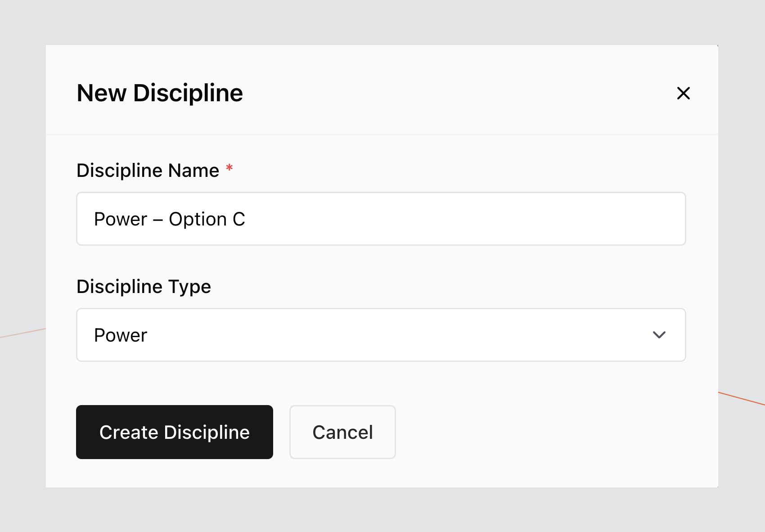Click the Discipline Name label
This screenshot has width=765, height=532.
(x=148, y=171)
